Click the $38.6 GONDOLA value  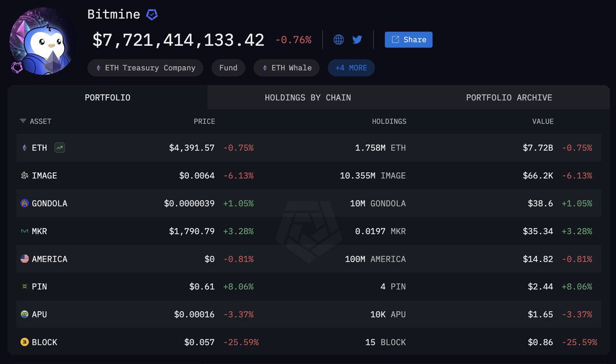click(x=541, y=203)
